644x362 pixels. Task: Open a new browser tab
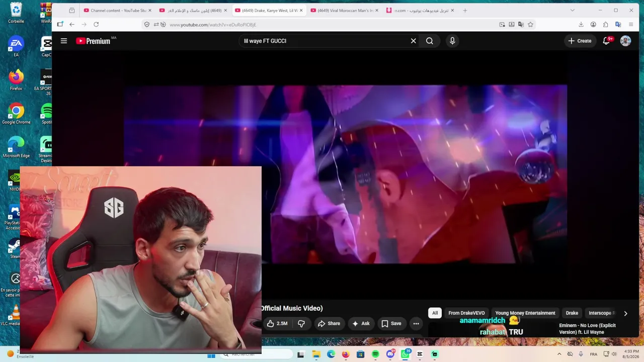(x=465, y=11)
